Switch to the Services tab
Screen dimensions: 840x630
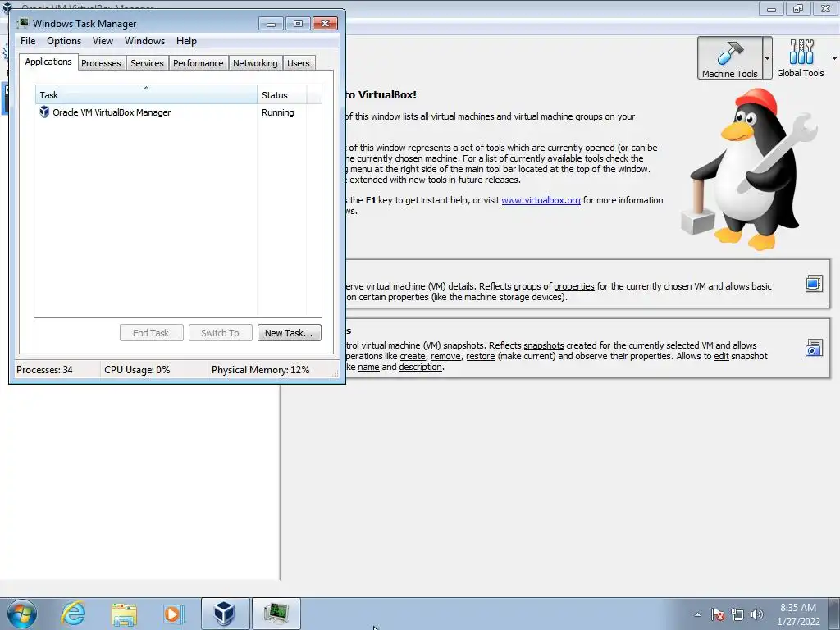[147, 63]
